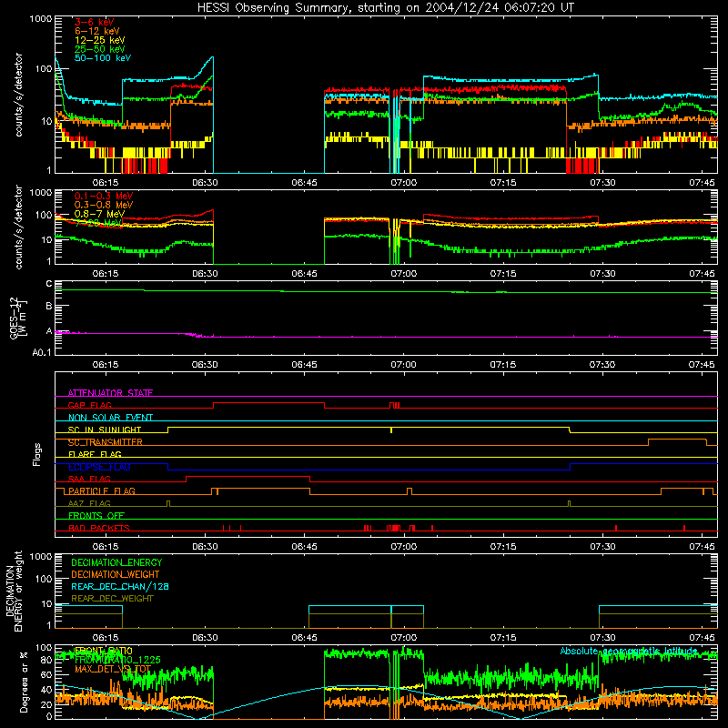The height and width of the screenshot is (728, 728).
Task: Click the 0.3-0.8 MeV legend label
Action: [104, 205]
